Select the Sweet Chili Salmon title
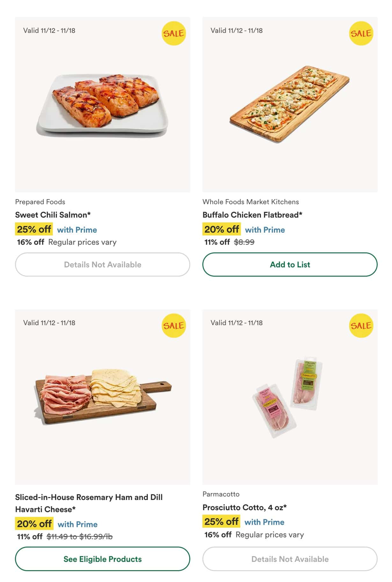Image resolution: width=392 pixels, height=582 pixels. (x=53, y=215)
